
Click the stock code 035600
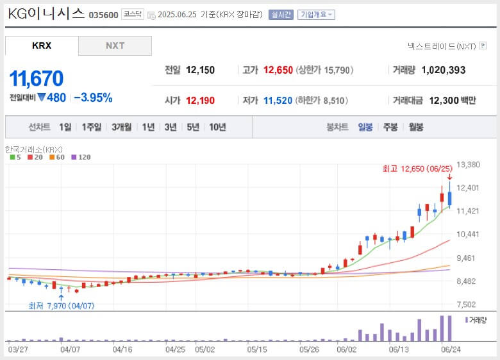[x=103, y=15]
